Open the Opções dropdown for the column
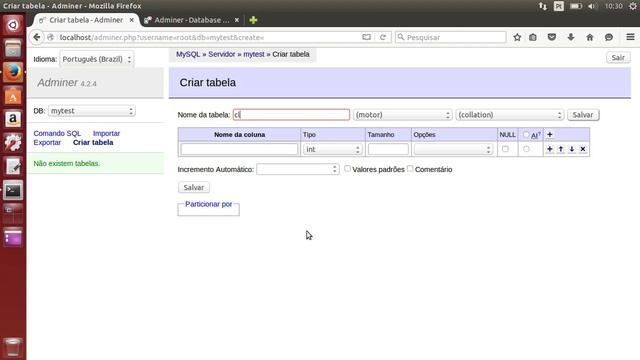This screenshot has width=640, height=360. pyautogui.click(x=453, y=149)
